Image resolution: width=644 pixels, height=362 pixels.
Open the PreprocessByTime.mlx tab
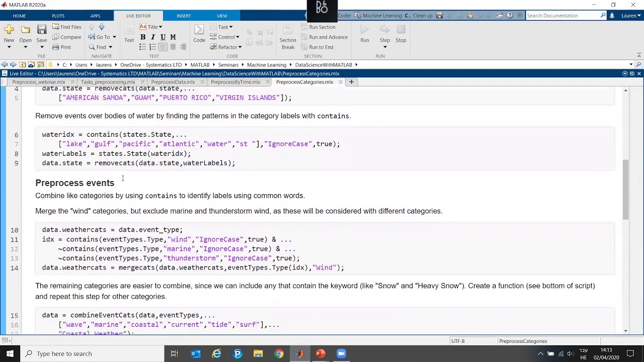point(235,82)
